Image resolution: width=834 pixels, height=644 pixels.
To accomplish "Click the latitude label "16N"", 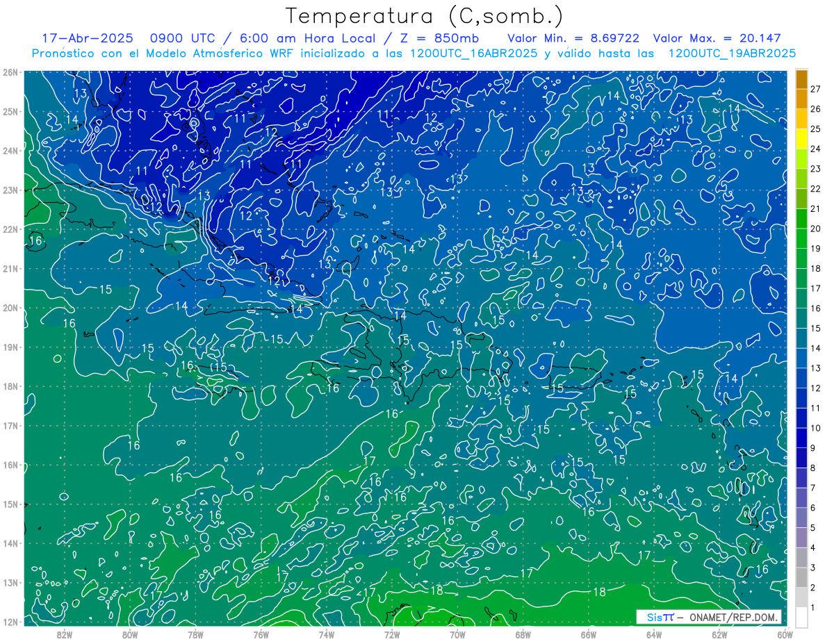I will [10, 465].
